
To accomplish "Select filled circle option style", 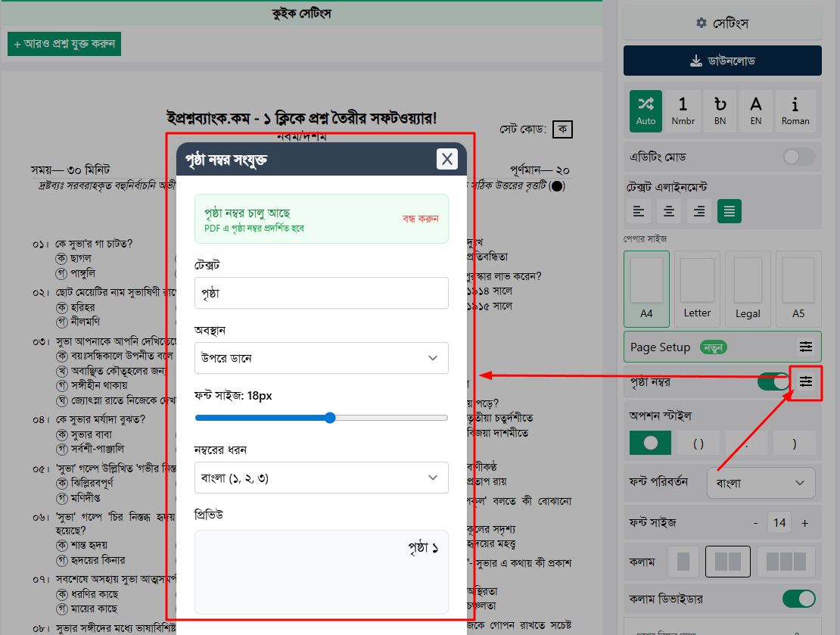I will coord(650,444).
